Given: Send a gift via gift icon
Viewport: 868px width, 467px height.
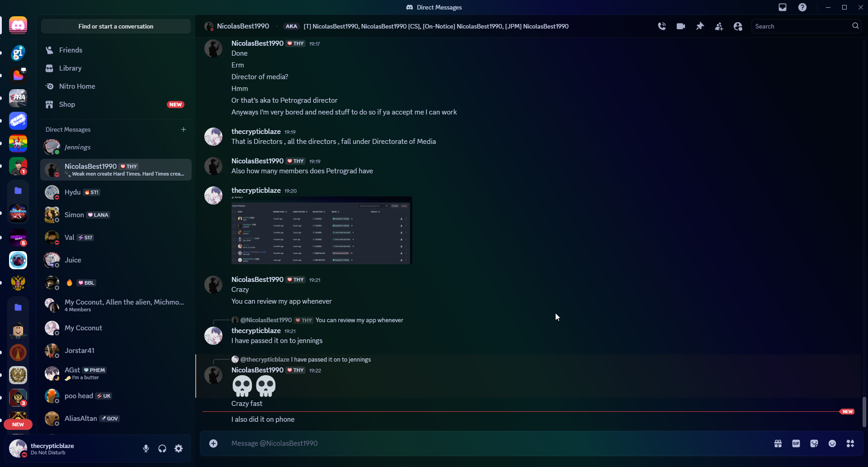Looking at the screenshot, I should click(x=778, y=443).
